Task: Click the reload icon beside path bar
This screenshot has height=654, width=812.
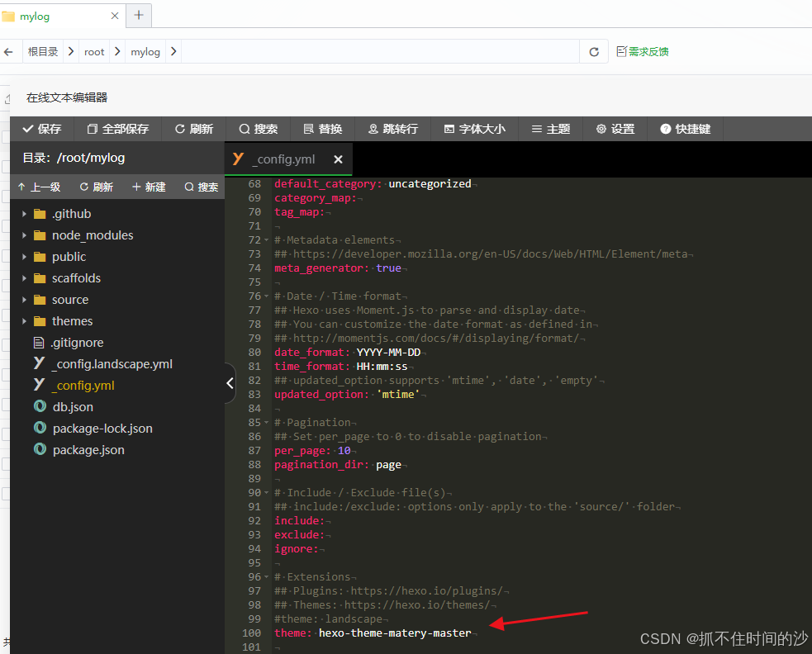Action: (594, 52)
